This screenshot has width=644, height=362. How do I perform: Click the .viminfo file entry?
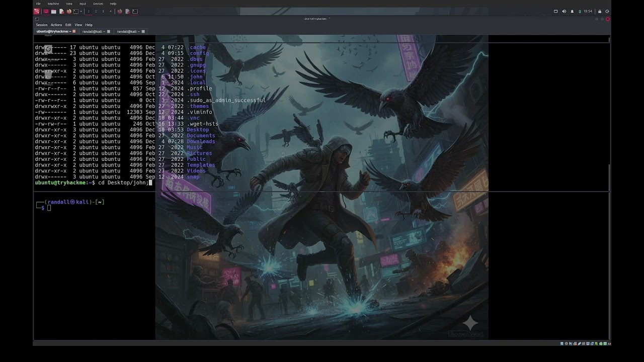pyautogui.click(x=199, y=112)
